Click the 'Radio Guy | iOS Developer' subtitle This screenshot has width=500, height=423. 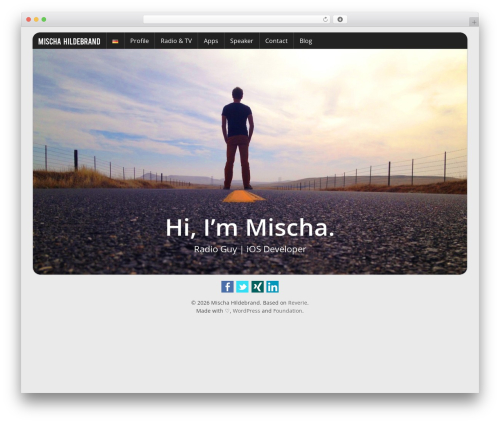coord(250,249)
